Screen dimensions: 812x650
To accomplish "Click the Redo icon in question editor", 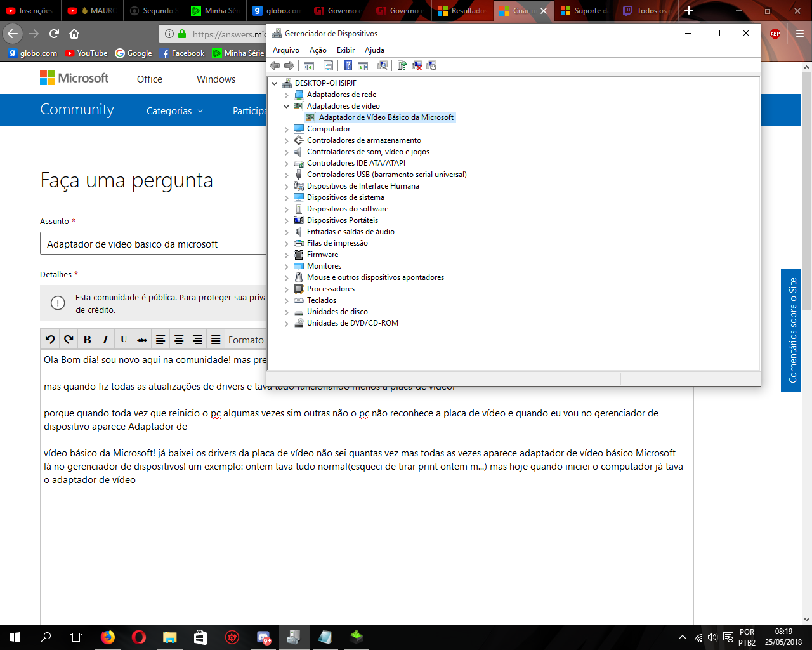I will [69, 340].
